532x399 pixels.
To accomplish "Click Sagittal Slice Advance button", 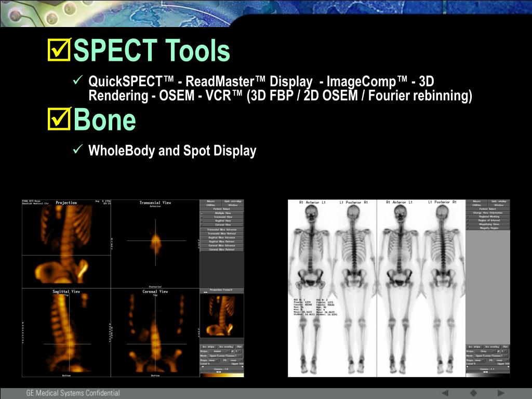I will pos(221,237).
